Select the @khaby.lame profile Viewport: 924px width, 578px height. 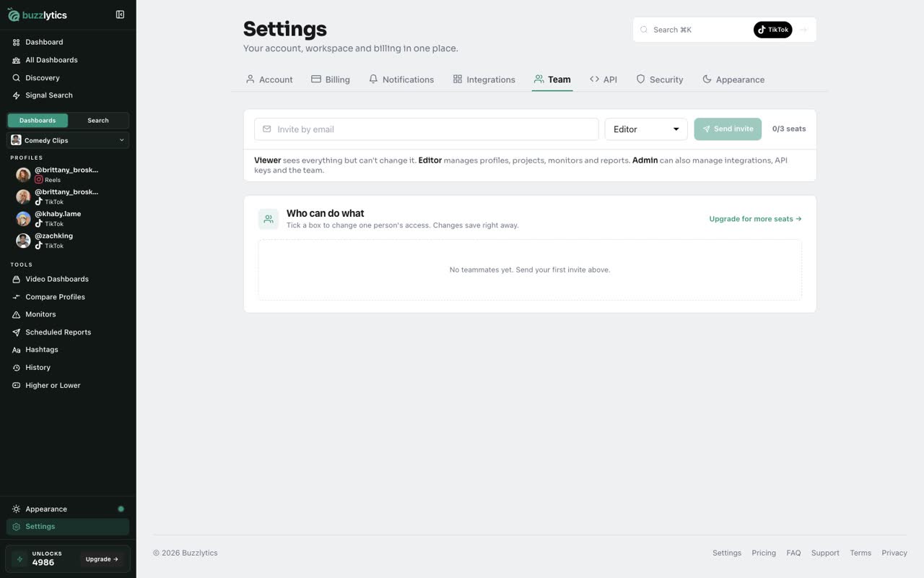coord(68,218)
